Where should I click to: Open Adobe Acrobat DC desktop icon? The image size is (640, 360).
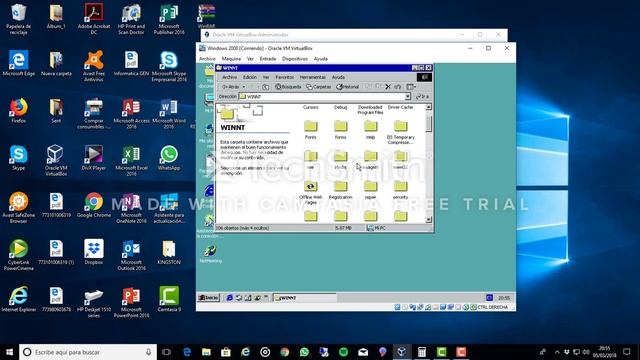94,19
